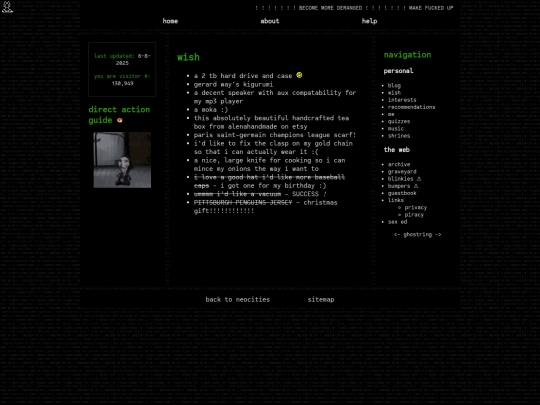Image resolution: width=540 pixels, height=405 pixels.
Task: Click the 'me' navigation link
Action: (x=391, y=114)
